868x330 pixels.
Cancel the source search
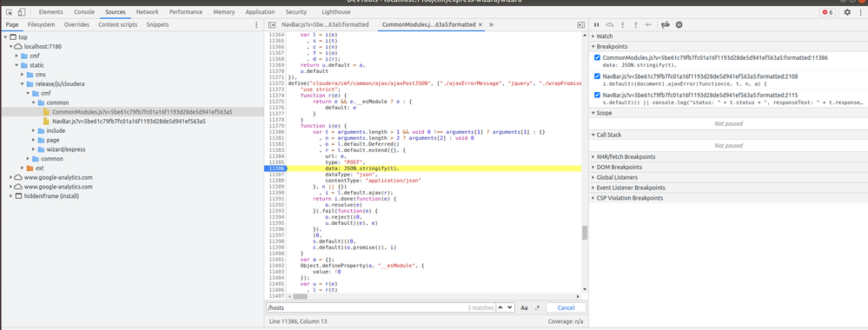(566, 307)
